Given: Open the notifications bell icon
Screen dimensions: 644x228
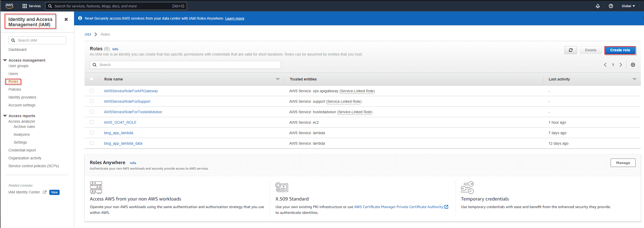Looking at the screenshot, I should pyautogui.click(x=598, y=6).
